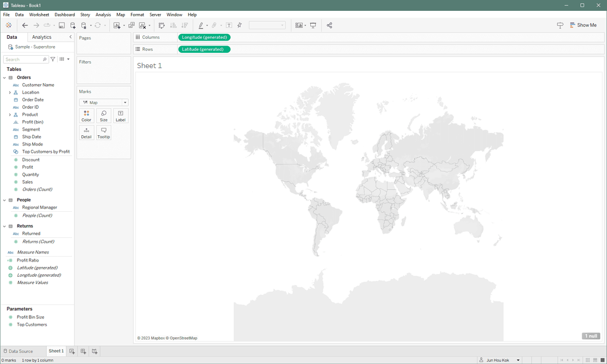607x364 pixels.
Task: Collapse the Orders table
Action: [4, 78]
